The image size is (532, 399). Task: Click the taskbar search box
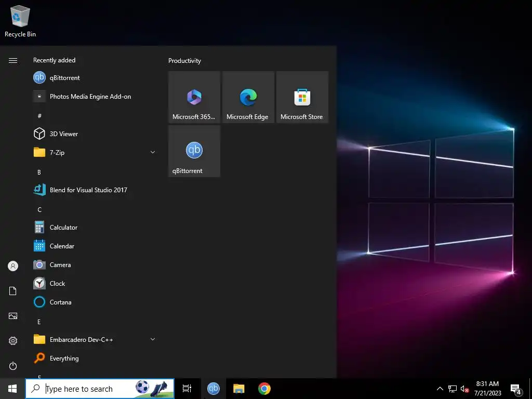coord(100,389)
